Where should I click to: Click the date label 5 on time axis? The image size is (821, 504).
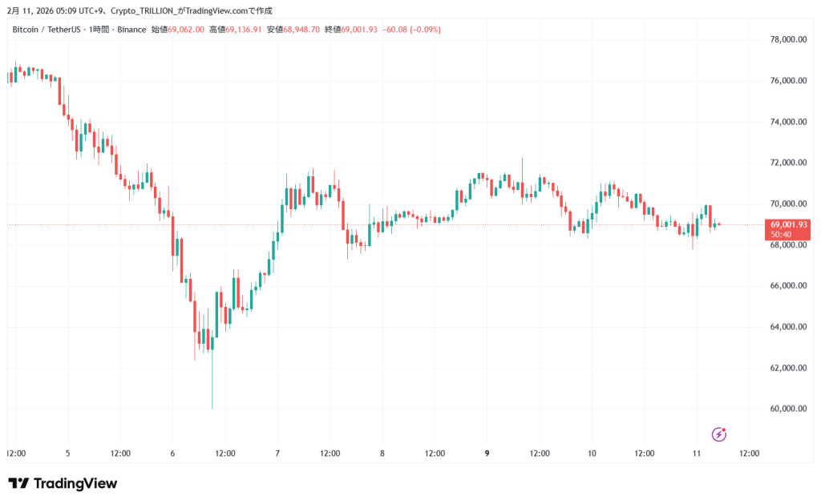(67, 454)
